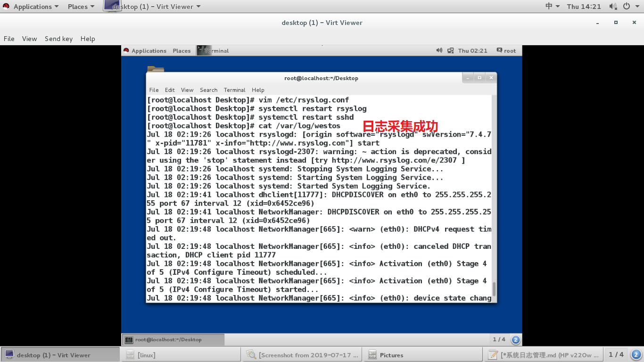Image resolution: width=644 pixels, height=362 pixels.
Task: Click the disconnected network icon on guest panel
Action: click(450, 50)
